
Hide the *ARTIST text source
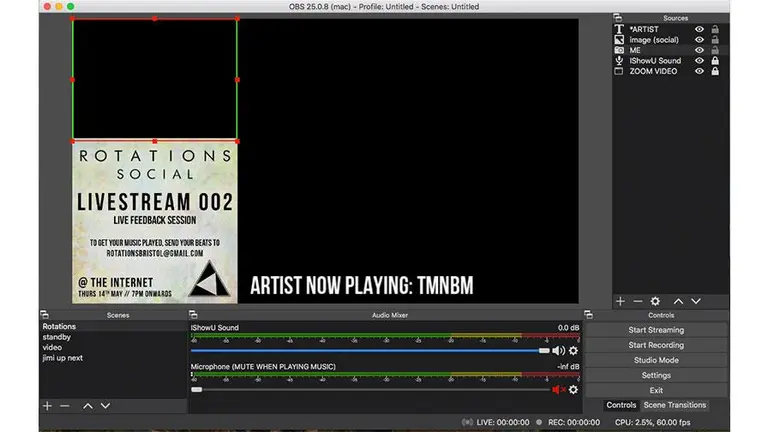700,29
